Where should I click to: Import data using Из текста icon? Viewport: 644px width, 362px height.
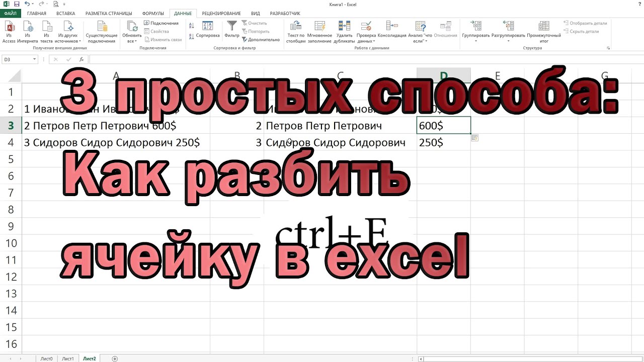point(47,32)
